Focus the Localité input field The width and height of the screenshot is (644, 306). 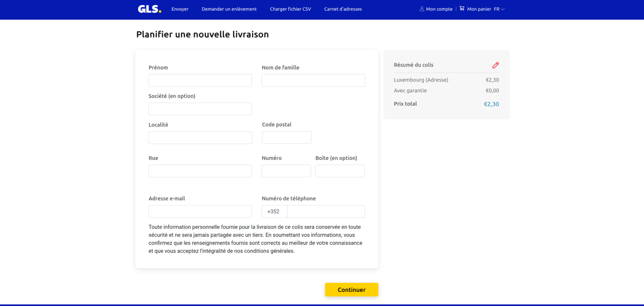pyautogui.click(x=200, y=138)
